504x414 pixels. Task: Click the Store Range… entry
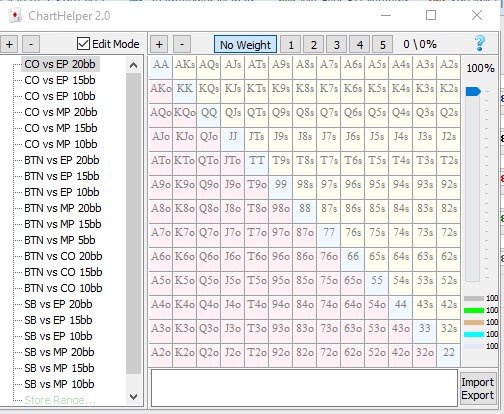click(x=60, y=400)
